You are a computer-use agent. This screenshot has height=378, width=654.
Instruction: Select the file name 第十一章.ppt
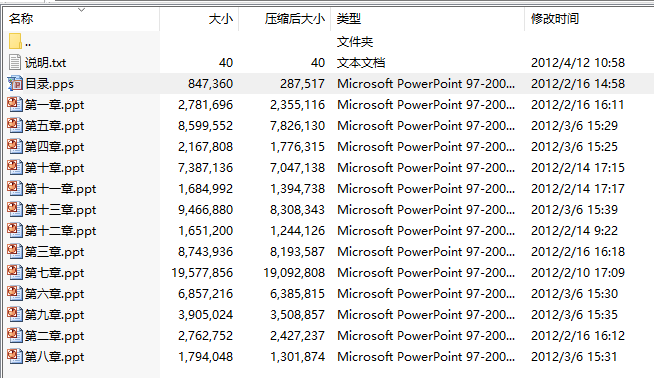[x=60, y=189]
